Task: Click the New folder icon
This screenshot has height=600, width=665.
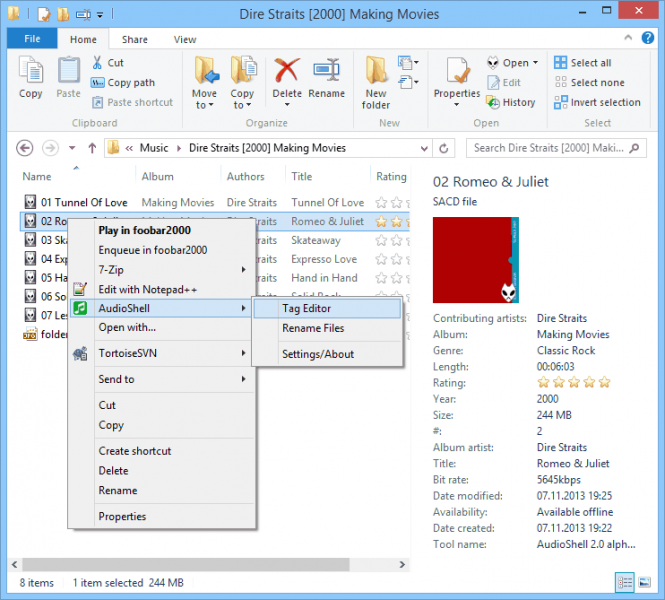Action: click(376, 70)
